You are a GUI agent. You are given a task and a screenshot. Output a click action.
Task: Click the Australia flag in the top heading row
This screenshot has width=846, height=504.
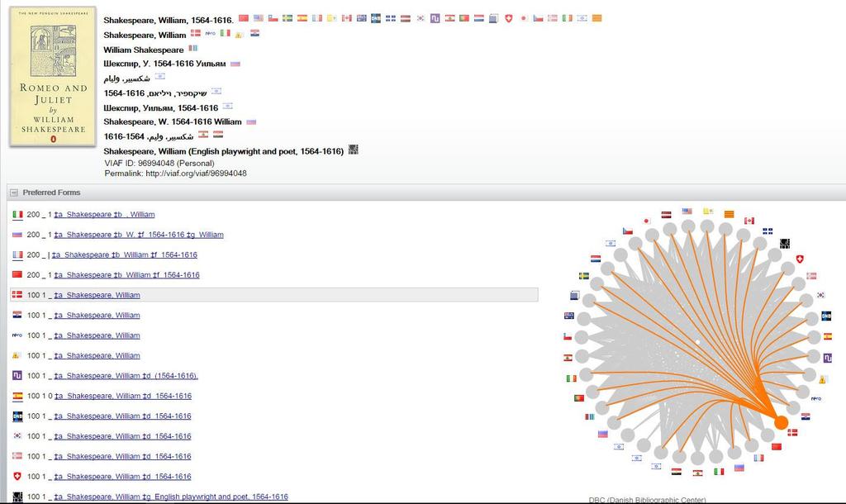[x=361, y=18]
